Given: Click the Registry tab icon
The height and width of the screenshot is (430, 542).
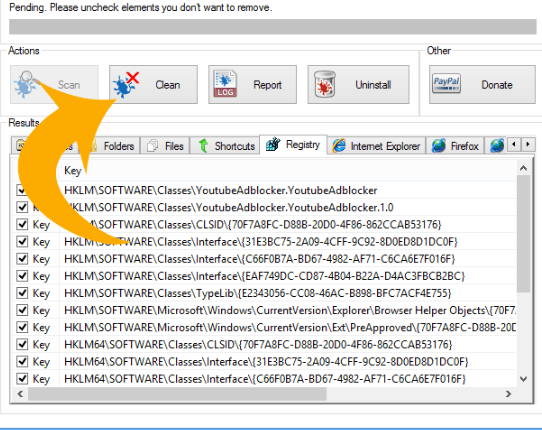Looking at the screenshot, I should click(x=273, y=144).
